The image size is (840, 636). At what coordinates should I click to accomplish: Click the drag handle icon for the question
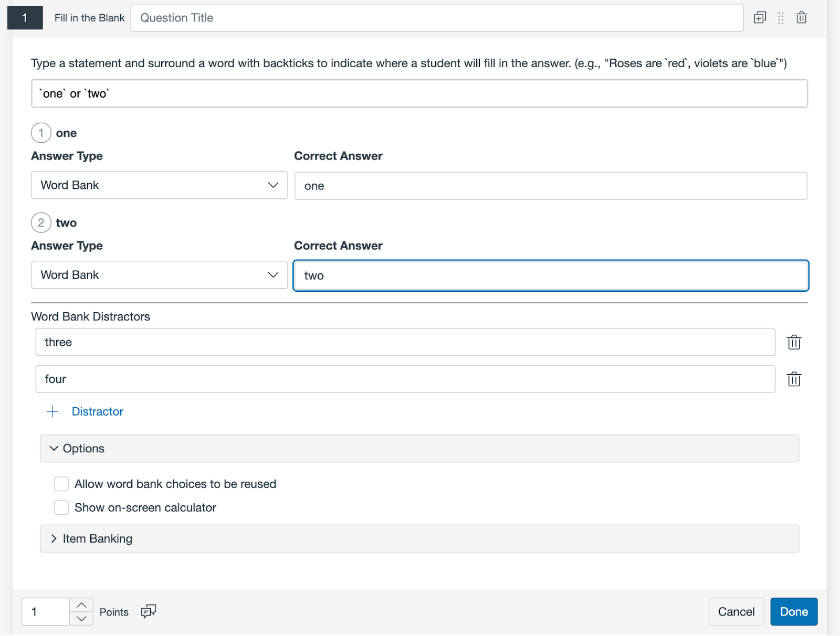781,18
